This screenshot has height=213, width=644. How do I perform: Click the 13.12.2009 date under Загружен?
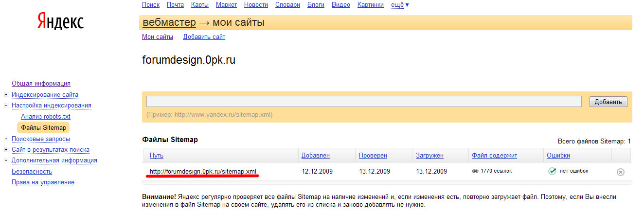[431, 172]
